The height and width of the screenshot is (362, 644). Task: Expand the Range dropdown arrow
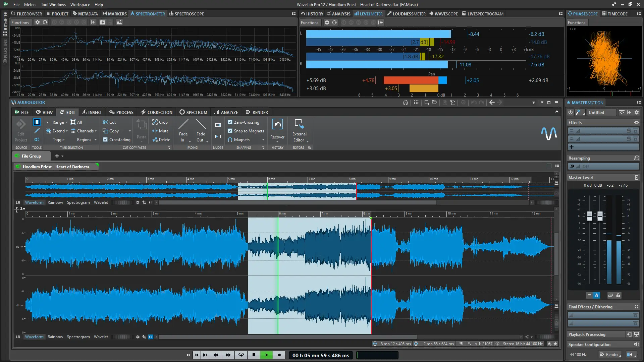point(66,122)
